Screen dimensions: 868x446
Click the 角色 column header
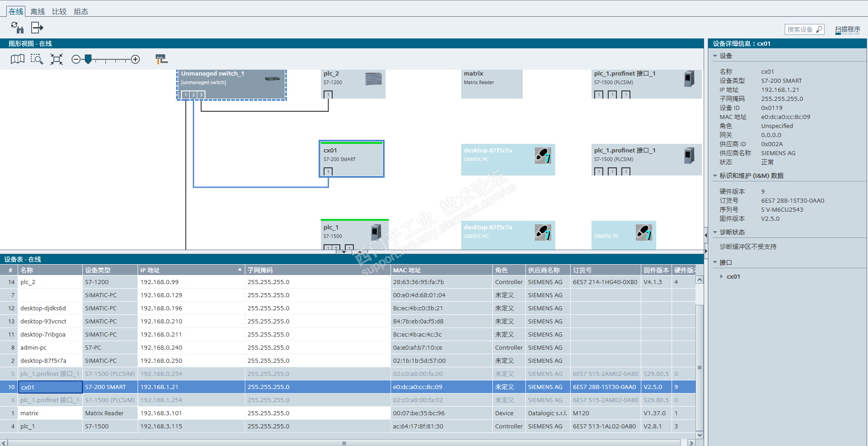(509, 270)
